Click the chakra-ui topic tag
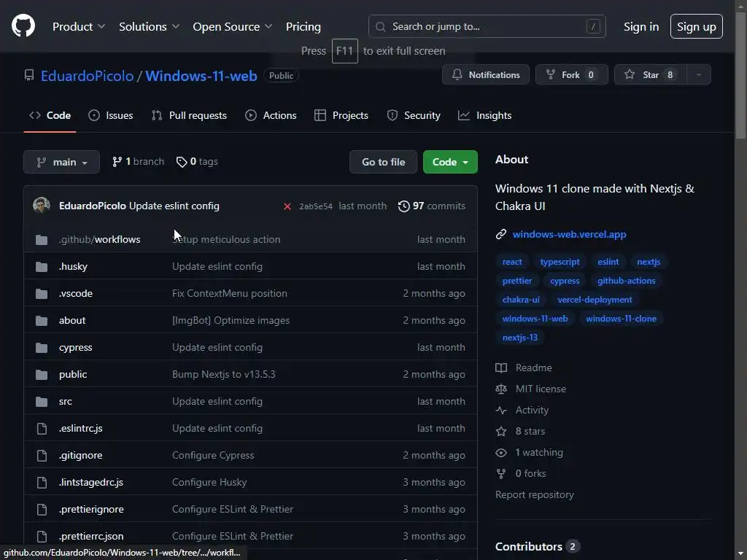The height and width of the screenshot is (560, 747). coord(521,300)
